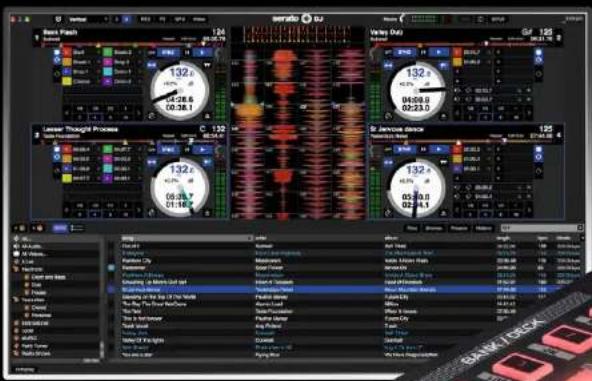Viewport: 592px width, 381px height.
Task: Click the Serato shield icon in the top bar
Action: pos(58,19)
